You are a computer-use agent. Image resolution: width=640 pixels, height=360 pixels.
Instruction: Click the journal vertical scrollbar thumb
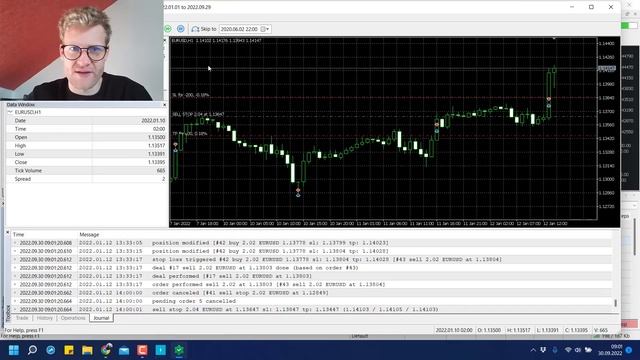click(616, 303)
